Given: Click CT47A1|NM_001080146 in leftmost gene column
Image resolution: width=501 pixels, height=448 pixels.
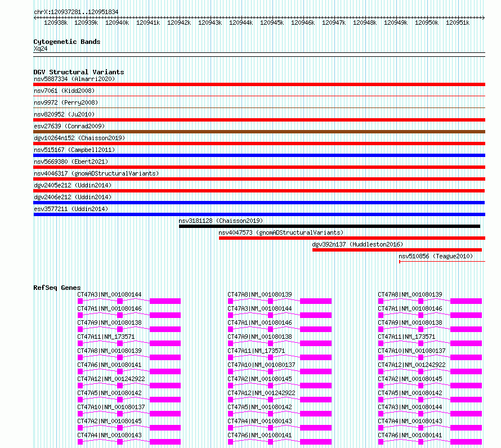Looking at the screenshot, I should [109, 308].
